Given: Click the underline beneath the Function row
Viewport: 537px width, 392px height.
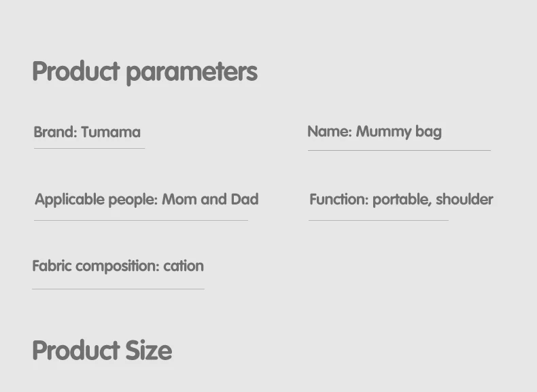Looking at the screenshot, I should pos(379,221).
